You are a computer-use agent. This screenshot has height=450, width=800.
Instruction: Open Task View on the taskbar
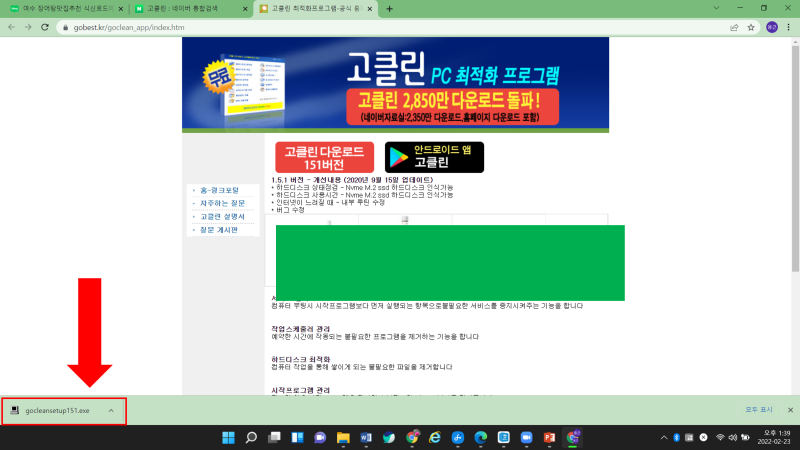(274, 438)
